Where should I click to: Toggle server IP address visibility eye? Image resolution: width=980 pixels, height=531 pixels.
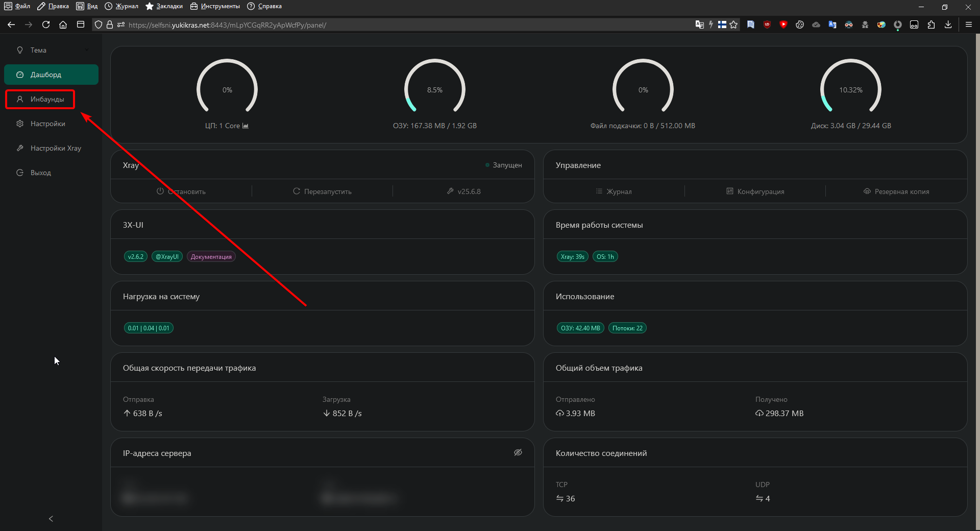click(x=518, y=452)
